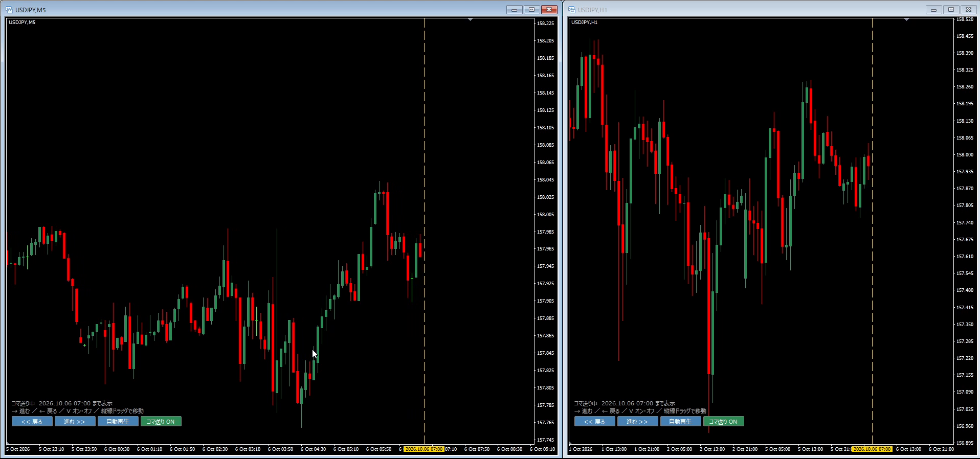Minimize the USDJPY,H1 window
This screenshot has width=980, height=459.
pos(933,10)
